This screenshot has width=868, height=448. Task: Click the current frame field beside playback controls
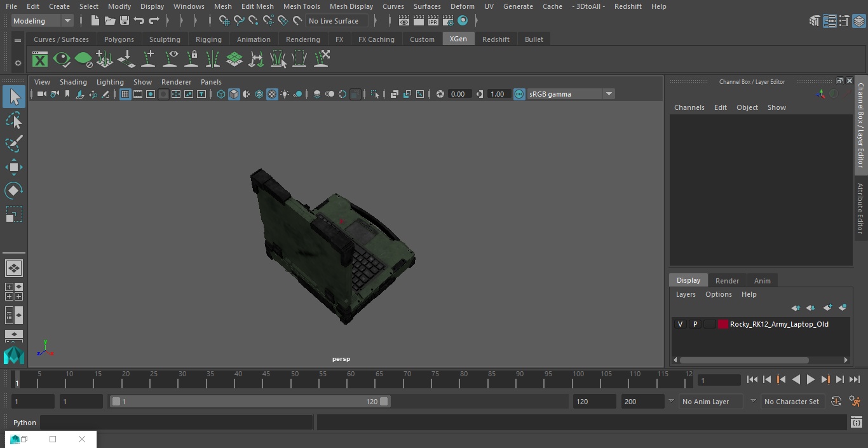719,380
